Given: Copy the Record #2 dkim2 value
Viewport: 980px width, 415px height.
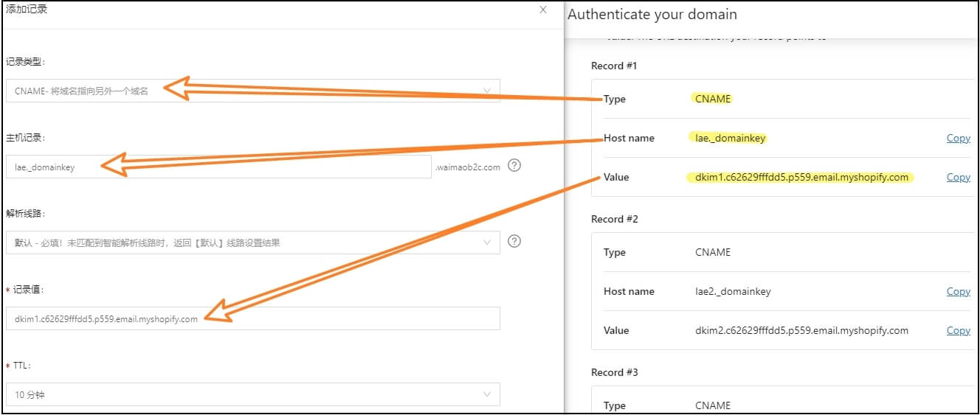Looking at the screenshot, I should 958,330.
